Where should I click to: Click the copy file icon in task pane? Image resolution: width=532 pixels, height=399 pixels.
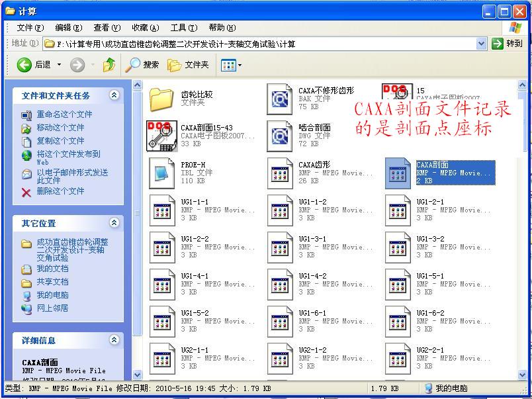pos(26,142)
